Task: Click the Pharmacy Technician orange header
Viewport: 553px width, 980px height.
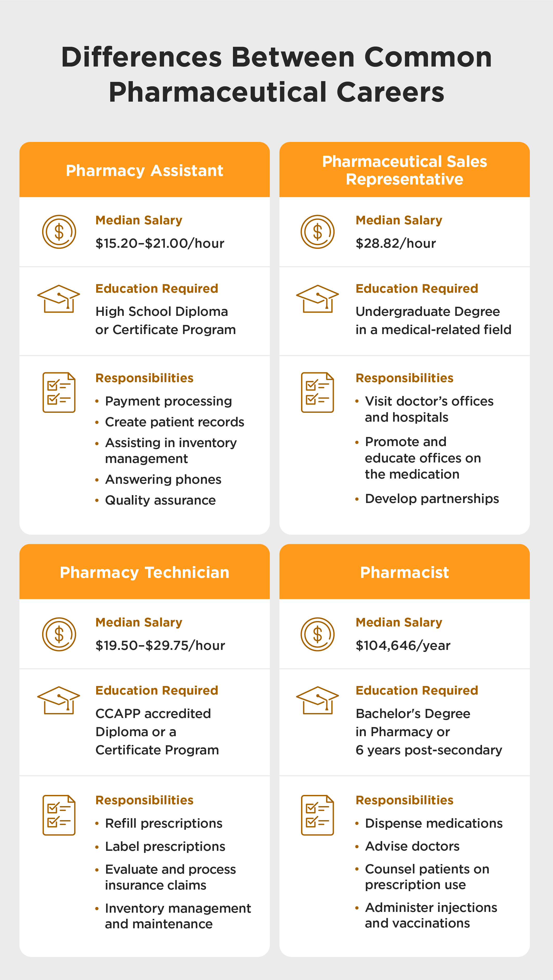Action: coord(145,572)
